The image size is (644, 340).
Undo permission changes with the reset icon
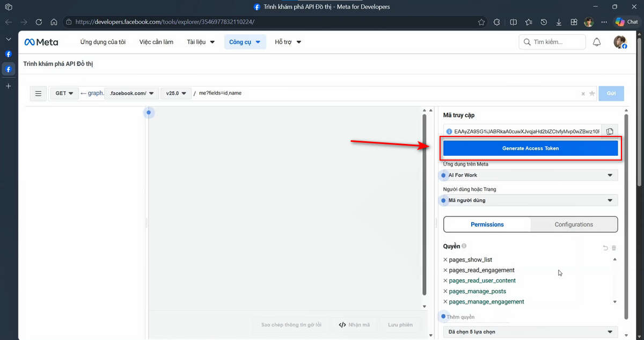[605, 248]
